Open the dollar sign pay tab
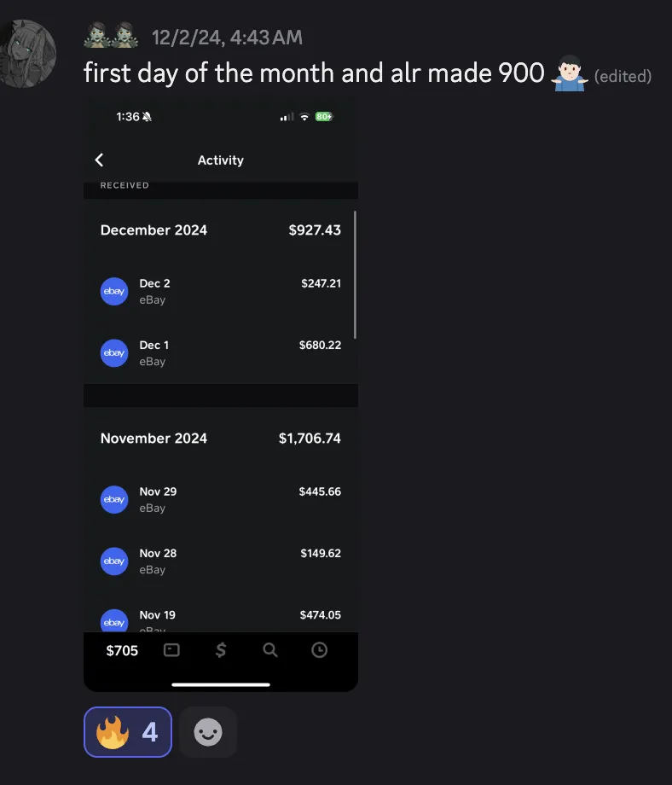672x785 pixels. 221,650
